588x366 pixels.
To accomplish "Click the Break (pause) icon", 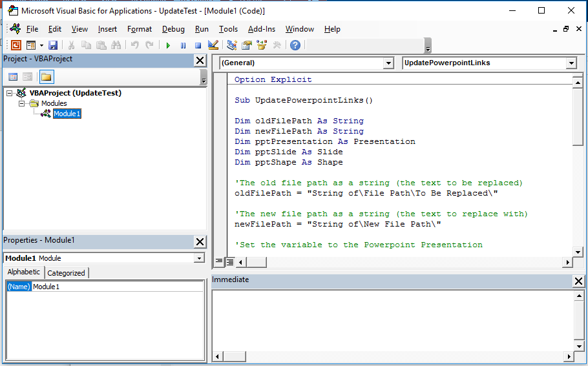I will pyautogui.click(x=183, y=45).
